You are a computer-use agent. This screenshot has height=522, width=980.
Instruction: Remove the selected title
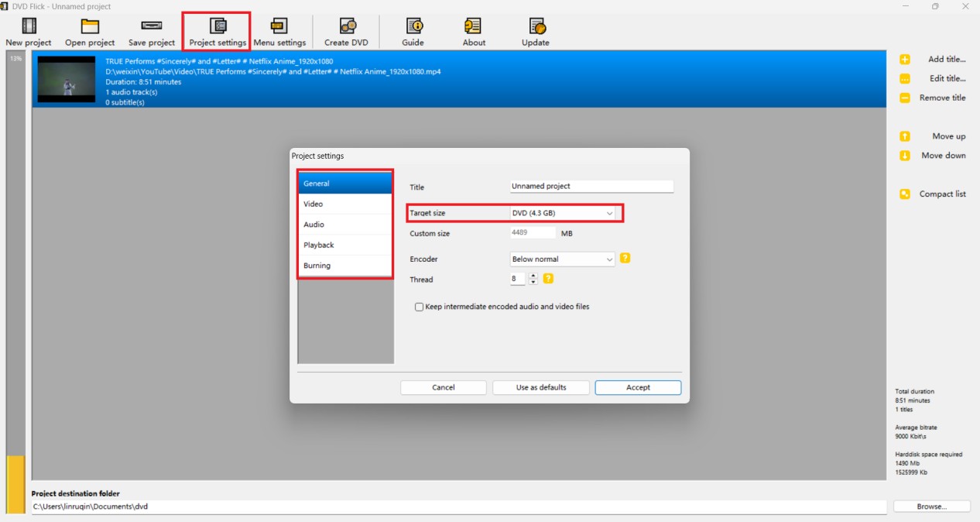click(x=942, y=98)
